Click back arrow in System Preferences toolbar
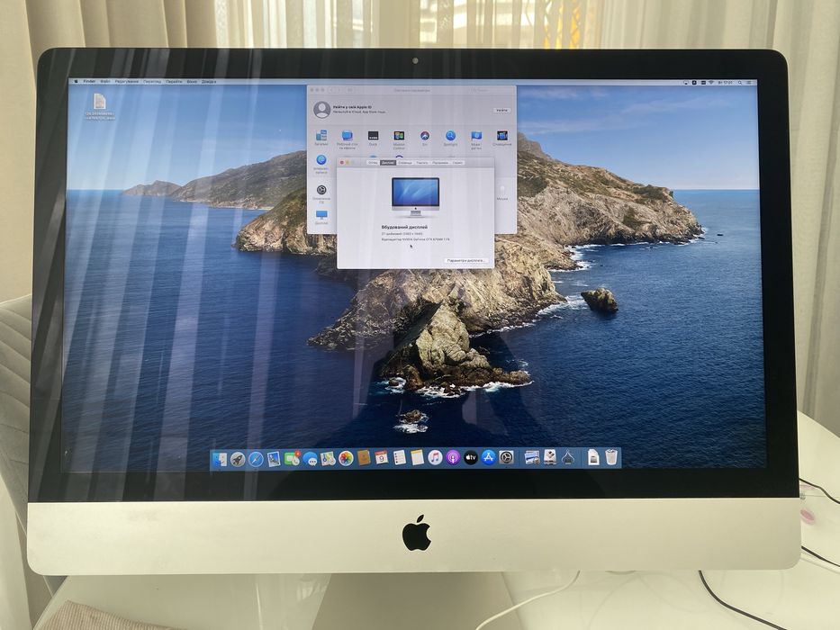 tap(330, 90)
